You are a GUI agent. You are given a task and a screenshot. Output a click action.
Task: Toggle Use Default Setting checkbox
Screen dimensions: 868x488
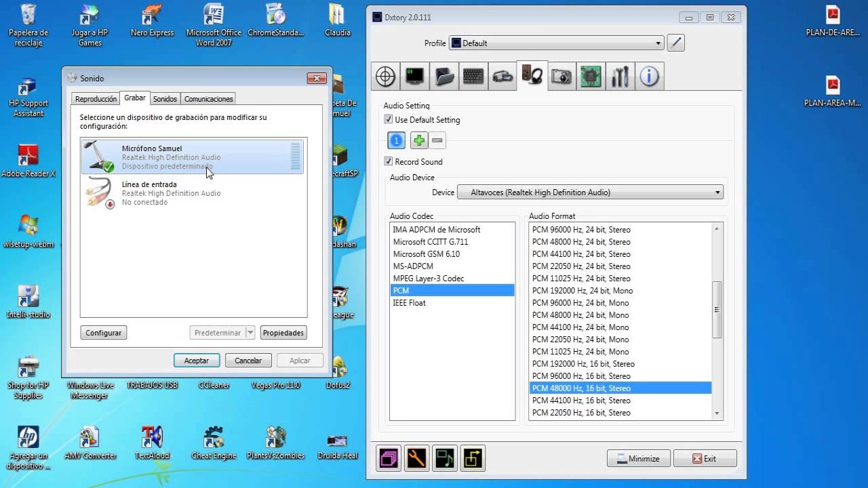389,119
